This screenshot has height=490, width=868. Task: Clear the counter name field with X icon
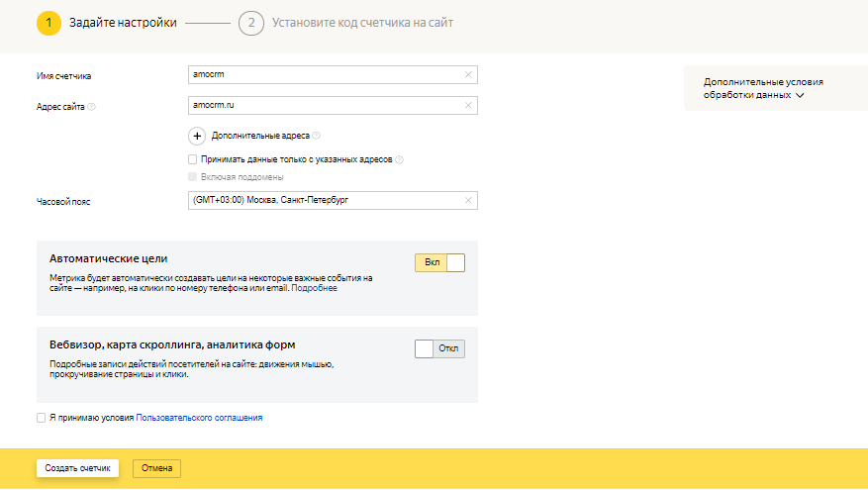pyautogui.click(x=468, y=74)
